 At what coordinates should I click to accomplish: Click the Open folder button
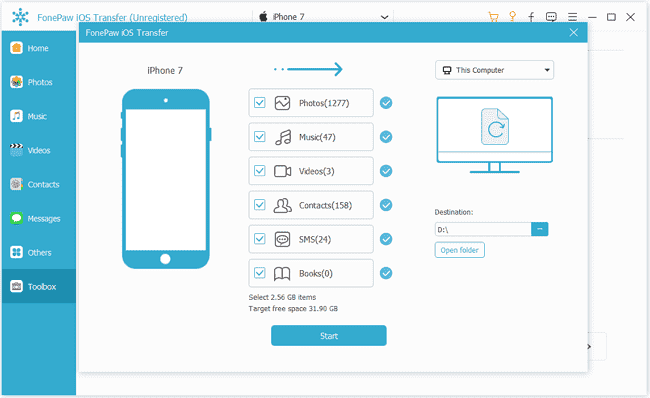pos(459,250)
